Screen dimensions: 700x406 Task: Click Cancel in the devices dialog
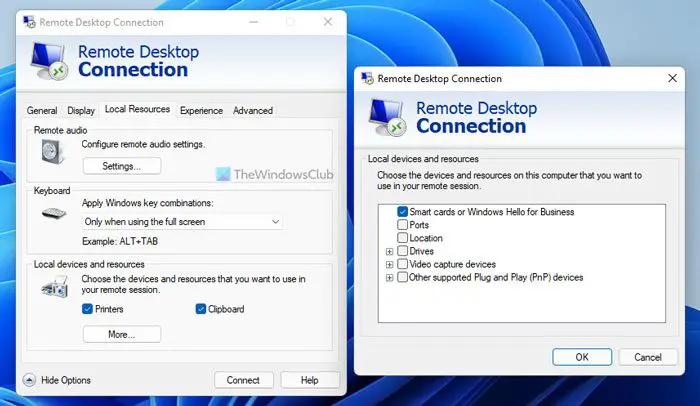648,357
